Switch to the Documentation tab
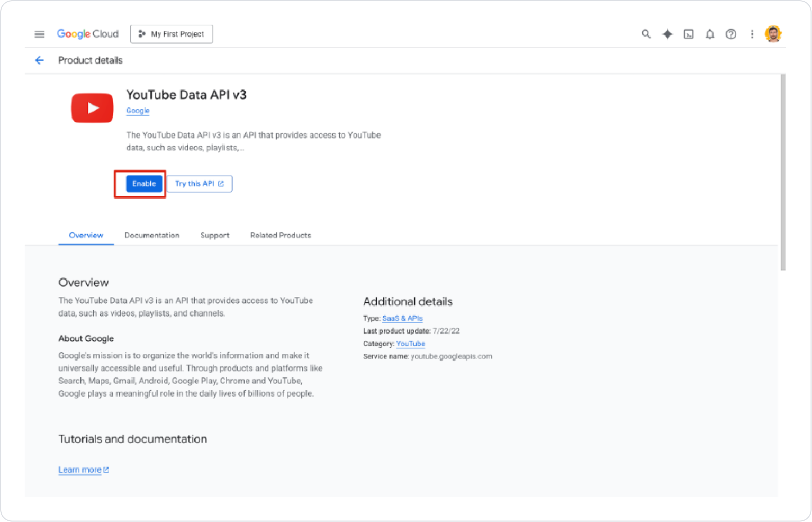 [152, 235]
